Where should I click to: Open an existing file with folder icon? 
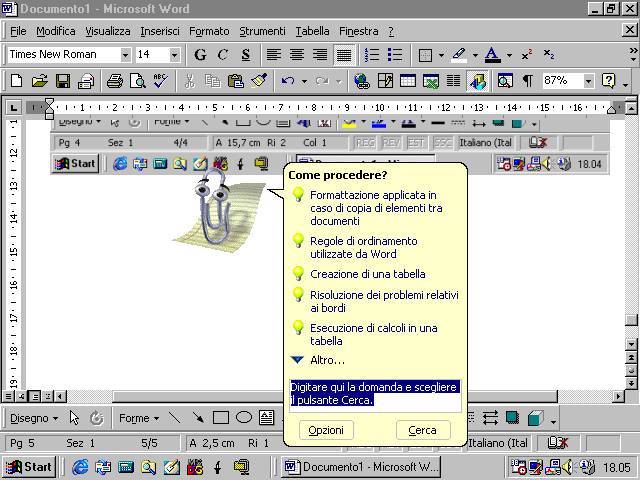point(40,81)
